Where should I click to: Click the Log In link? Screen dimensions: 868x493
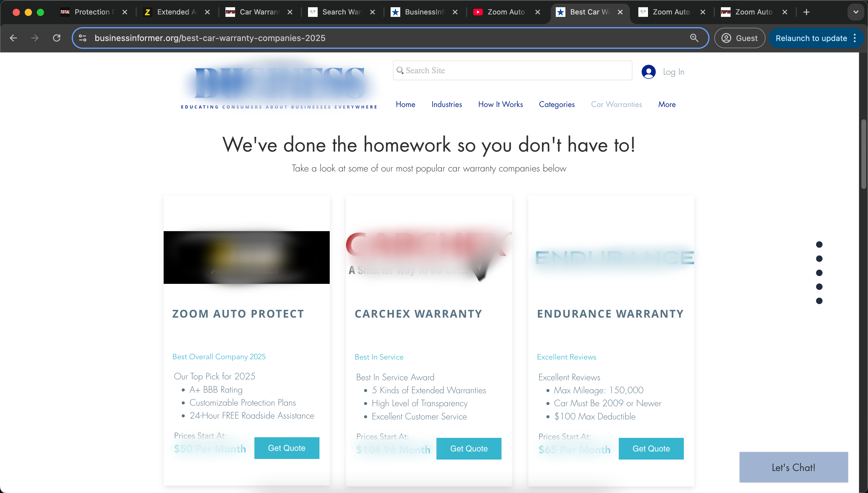[x=673, y=72]
